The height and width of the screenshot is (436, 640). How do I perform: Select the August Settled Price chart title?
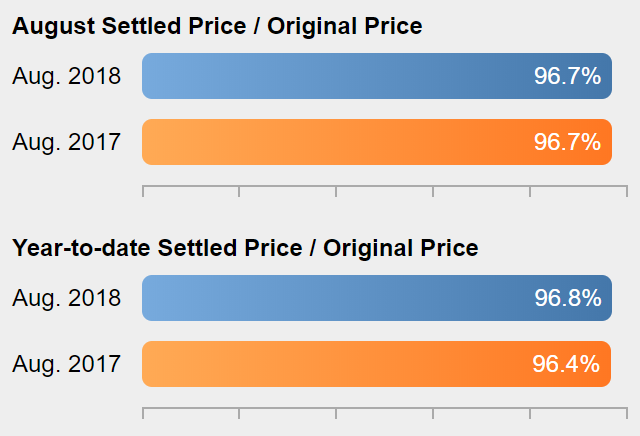pos(217,27)
